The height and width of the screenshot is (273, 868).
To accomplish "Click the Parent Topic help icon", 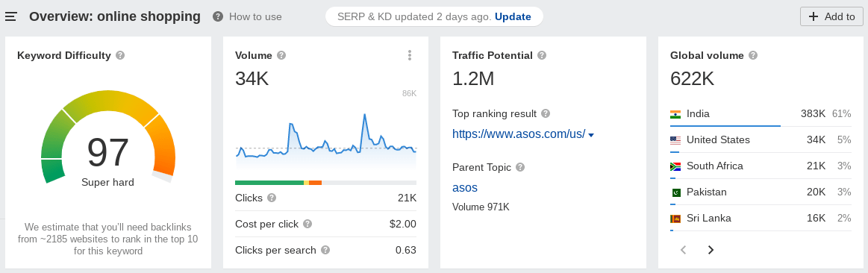I will [519, 167].
